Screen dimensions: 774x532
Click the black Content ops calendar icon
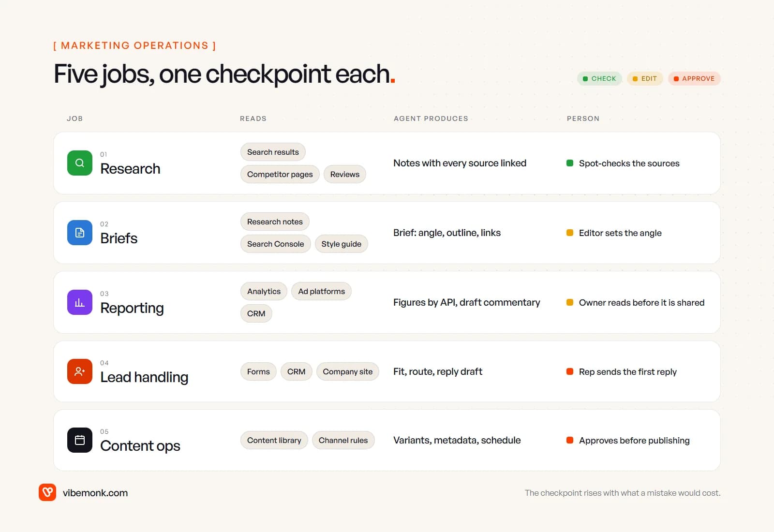coord(80,440)
